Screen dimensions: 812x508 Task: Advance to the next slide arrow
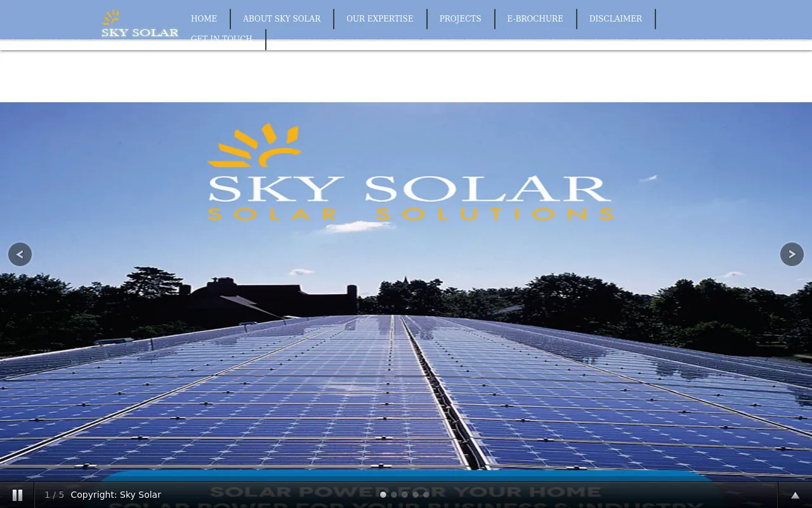[792, 255]
